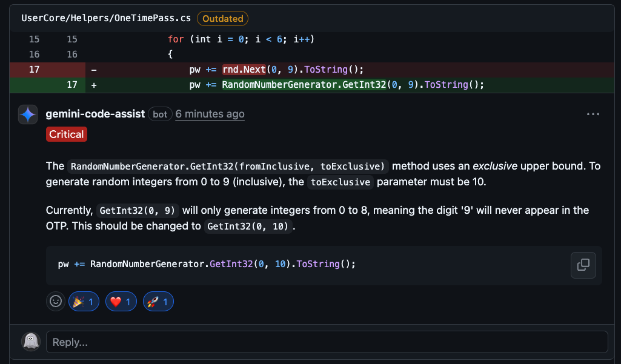
Task: Click the Reply input field
Action: pyautogui.click(x=327, y=342)
